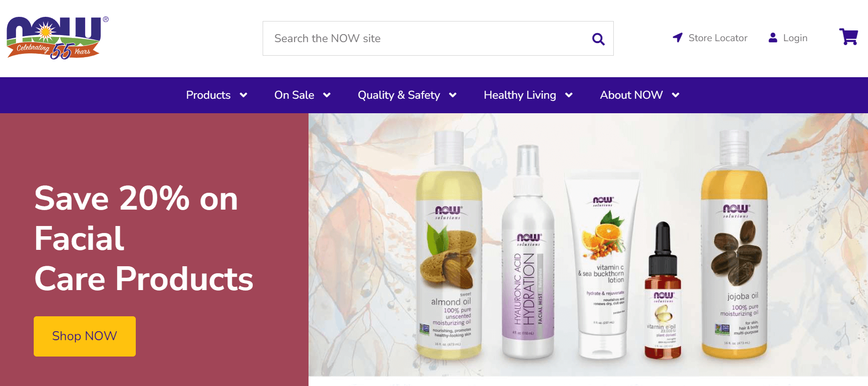
Task: Expand the On Sale chevron
Action: click(327, 95)
